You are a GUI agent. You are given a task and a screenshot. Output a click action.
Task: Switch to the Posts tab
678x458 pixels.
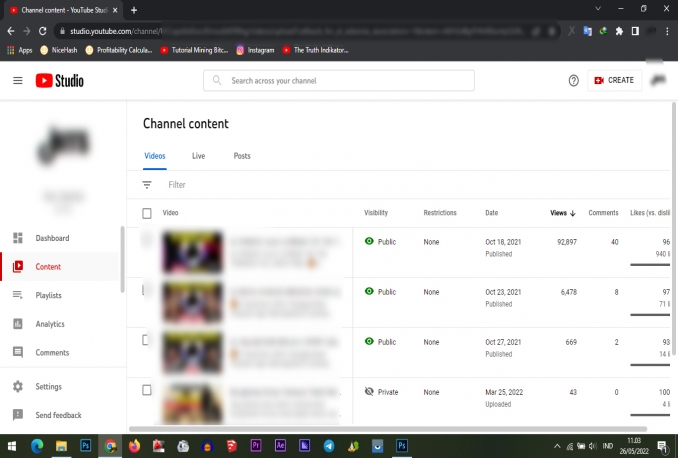pos(242,156)
